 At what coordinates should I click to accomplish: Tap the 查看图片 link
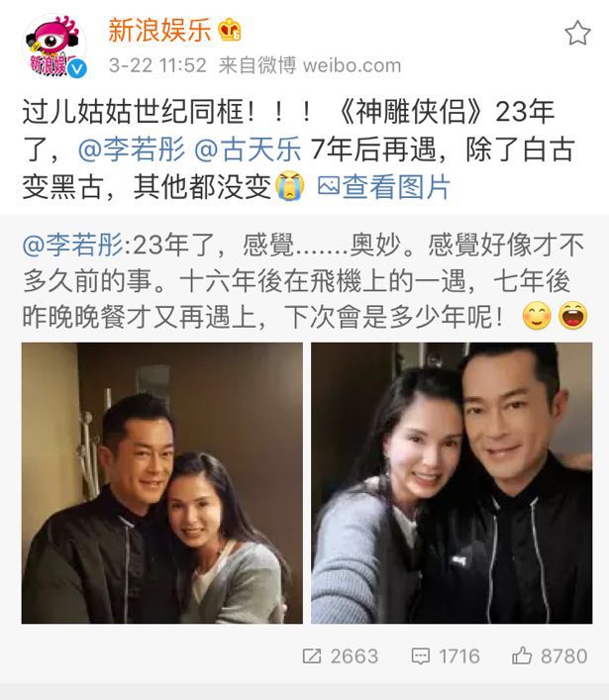[x=396, y=186]
